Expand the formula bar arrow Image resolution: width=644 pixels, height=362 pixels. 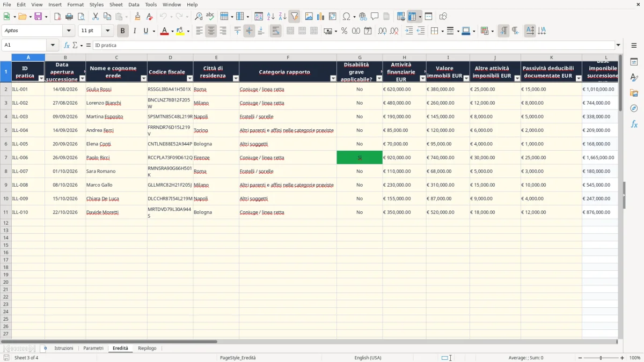618,45
